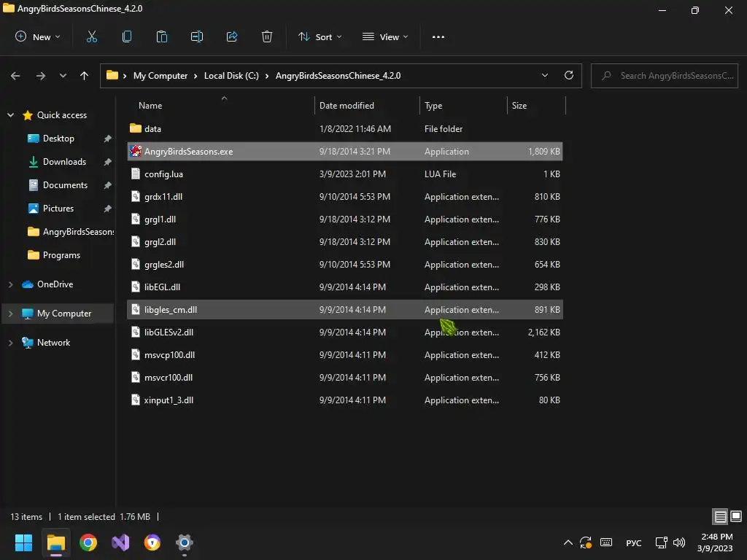Screen dimensions: 747x560
Task: Expand the My Computer tree node
Action: (x=10, y=314)
